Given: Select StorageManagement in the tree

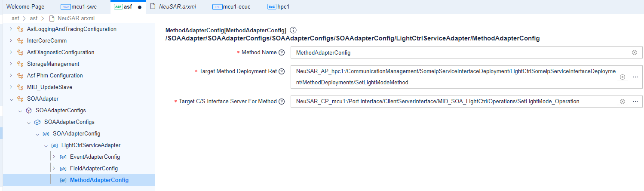Looking at the screenshot, I should click(x=53, y=64).
